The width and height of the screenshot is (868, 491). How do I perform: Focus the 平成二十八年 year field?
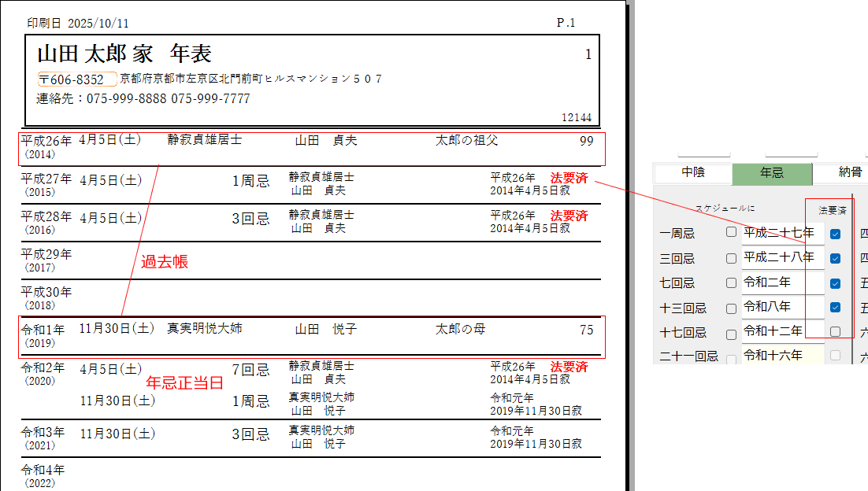[782, 258]
